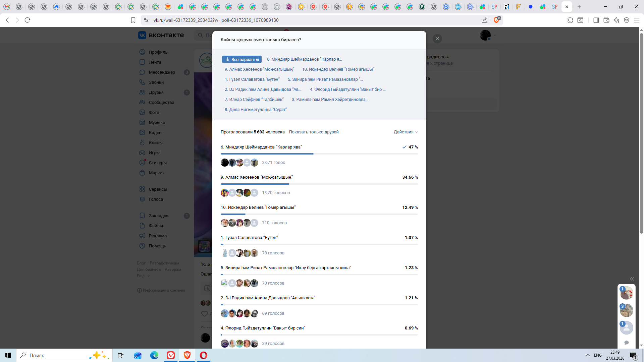644x362 pixels.
Task: Select the Все варианты filter tab
Action: click(242, 59)
